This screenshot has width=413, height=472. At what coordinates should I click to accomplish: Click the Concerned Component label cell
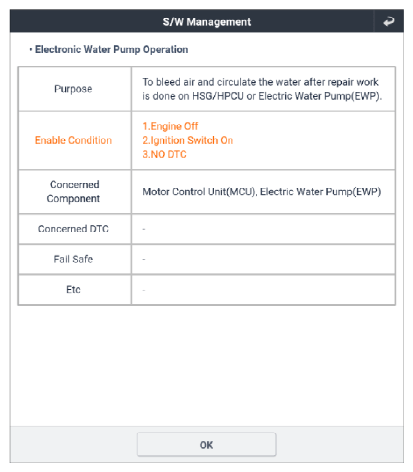[x=75, y=192]
